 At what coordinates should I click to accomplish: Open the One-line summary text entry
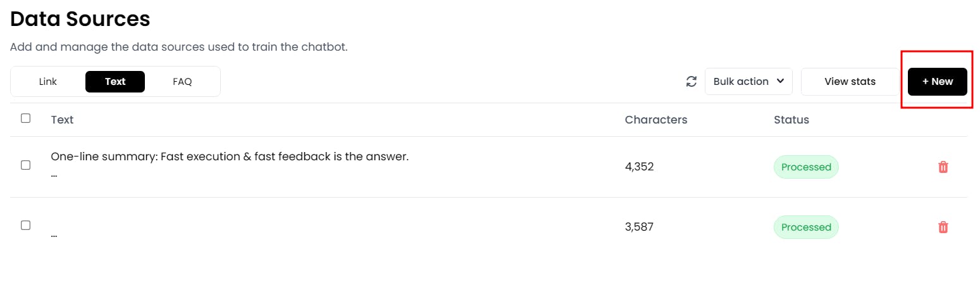[230, 156]
